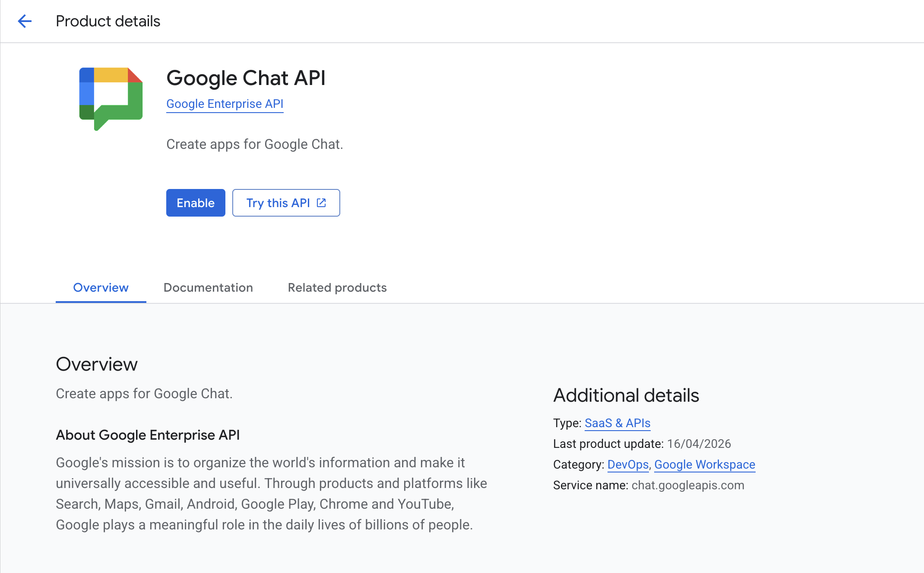Open the DevOps category link
This screenshot has width=924, height=573.
(628, 465)
